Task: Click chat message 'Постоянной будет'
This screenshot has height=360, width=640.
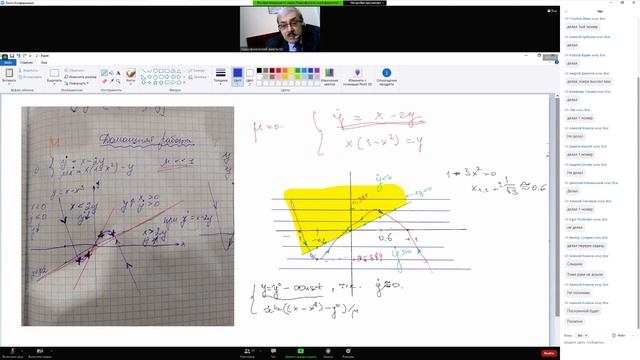Action: point(582,311)
